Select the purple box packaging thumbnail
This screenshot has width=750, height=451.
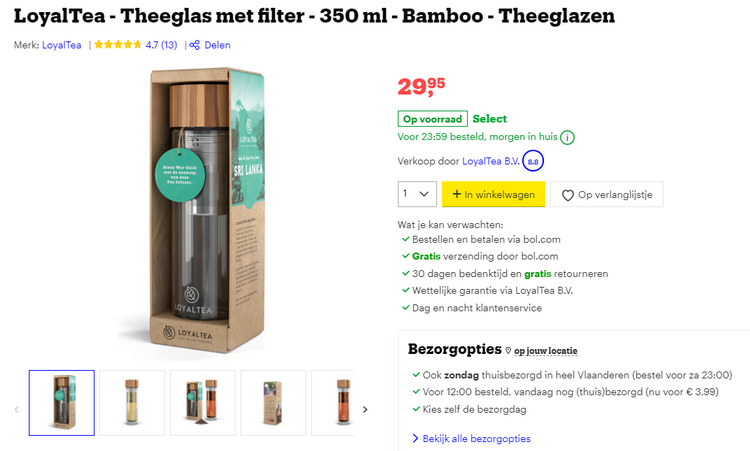click(x=273, y=403)
